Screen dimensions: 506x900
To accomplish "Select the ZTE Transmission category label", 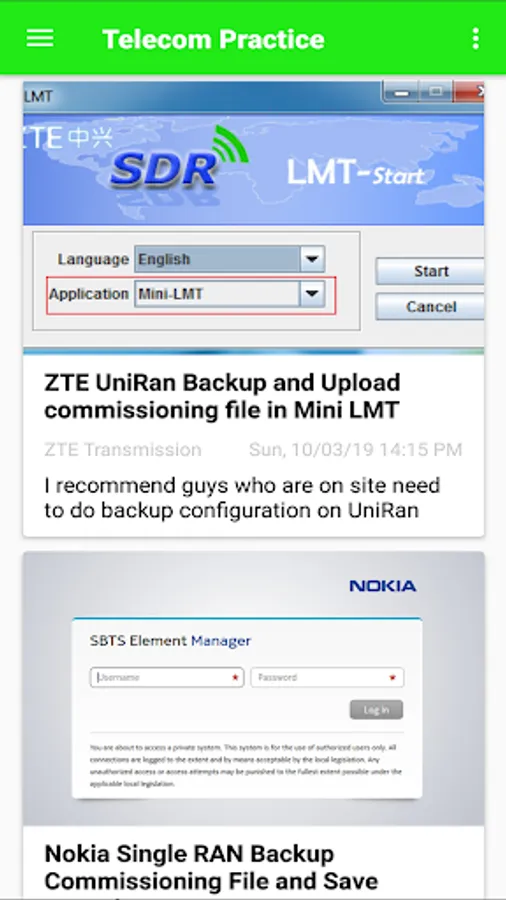I will point(123,449).
